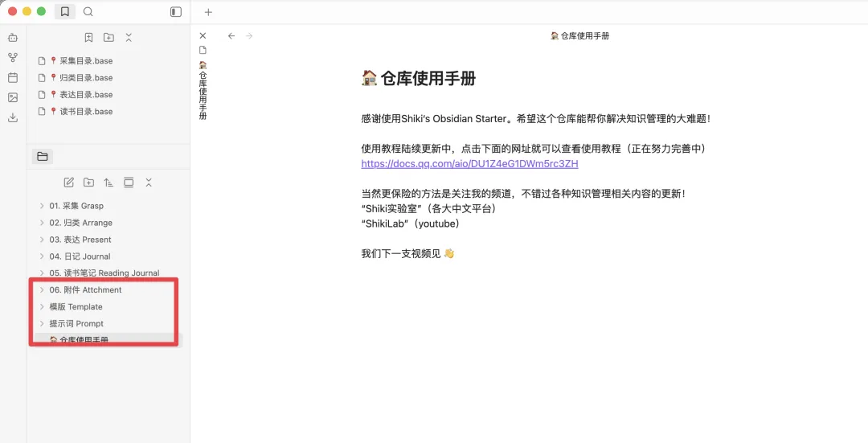Open the image gallery ribbon icon
Image resolution: width=868 pixels, height=443 pixels.
13,97
